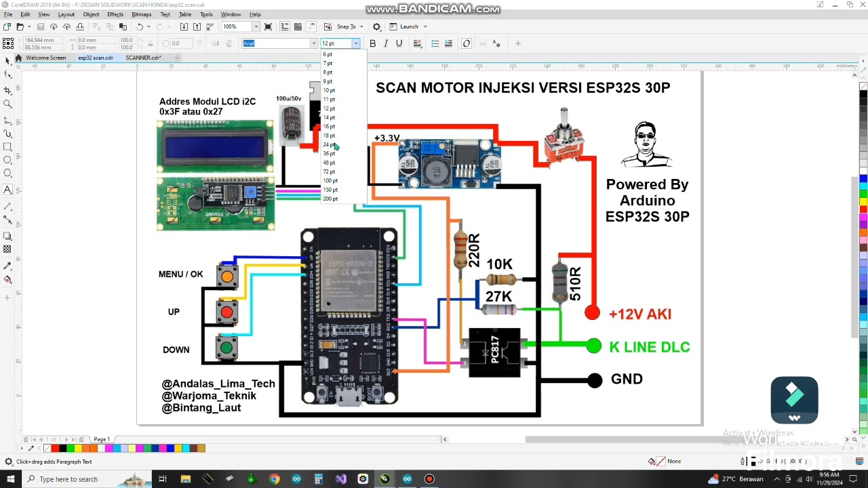Expand the Open recent files arrow
This screenshot has width=868, height=488.
pyautogui.click(x=28, y=26)
